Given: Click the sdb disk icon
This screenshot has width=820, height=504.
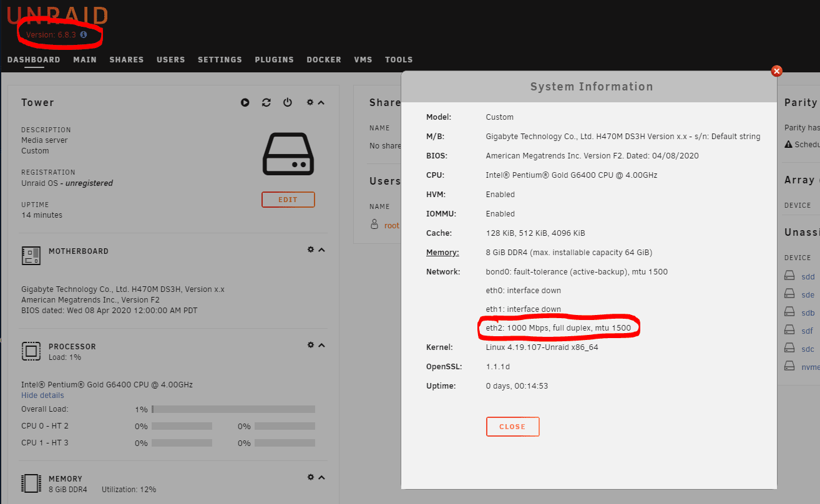Looking at the screenshot, I should tap(790, 313).
